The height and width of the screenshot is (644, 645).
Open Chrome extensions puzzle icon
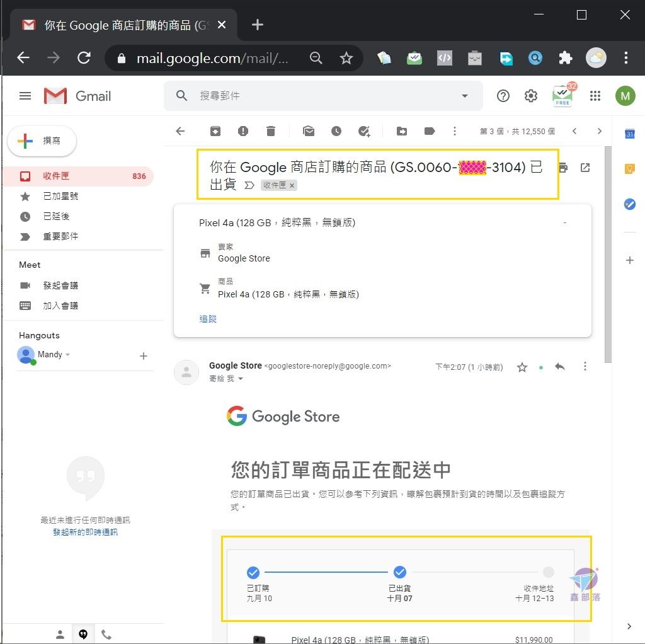566,58
